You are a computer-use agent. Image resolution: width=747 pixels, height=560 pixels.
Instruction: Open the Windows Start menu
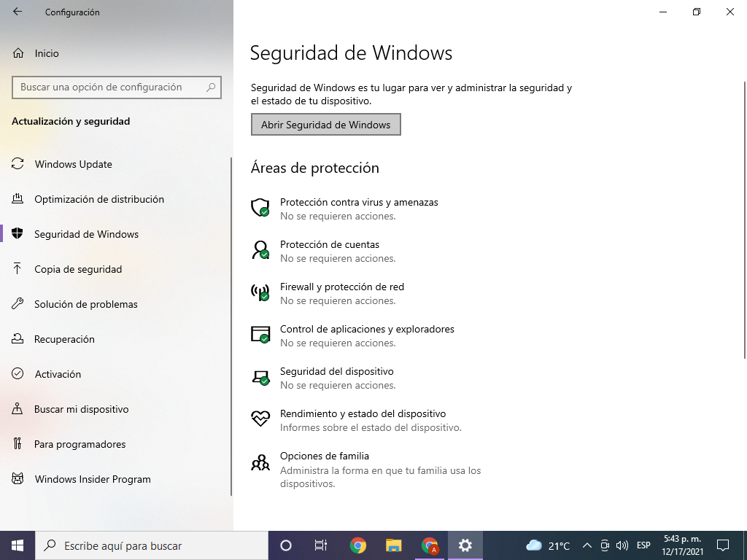tap(18, 545)
